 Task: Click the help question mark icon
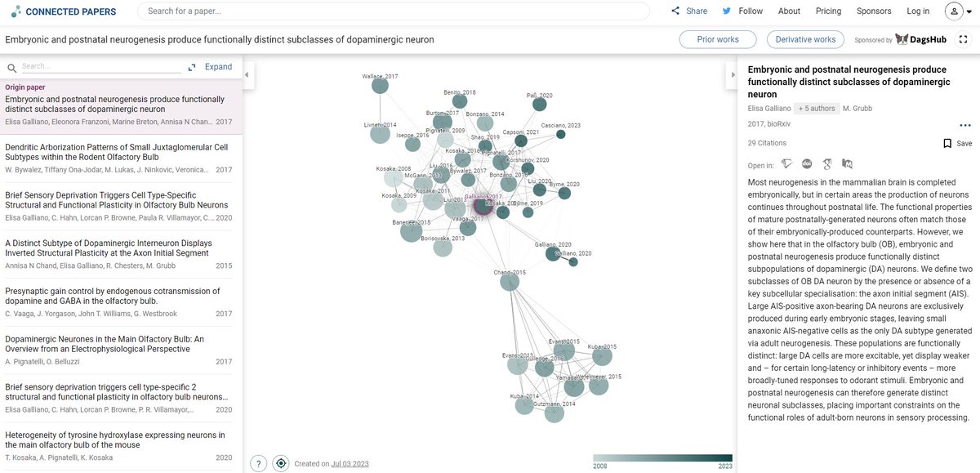click(258, 462)
